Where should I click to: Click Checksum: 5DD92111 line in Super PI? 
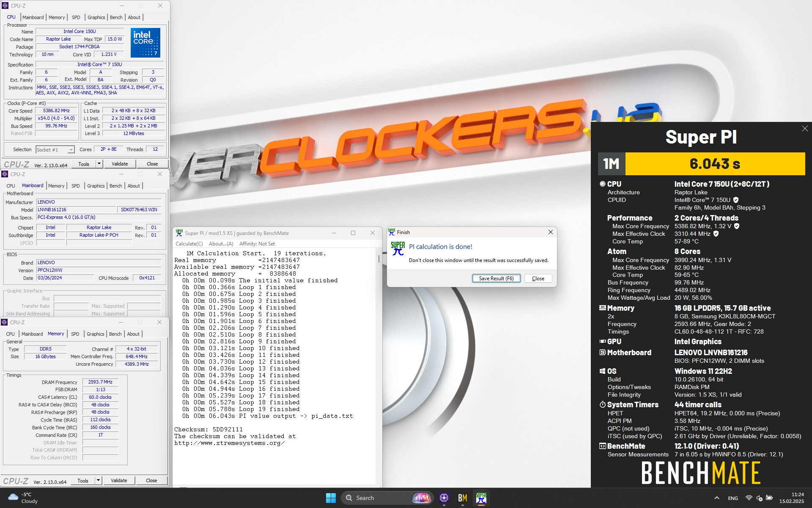pyautogui.click(x=208, y=429)
